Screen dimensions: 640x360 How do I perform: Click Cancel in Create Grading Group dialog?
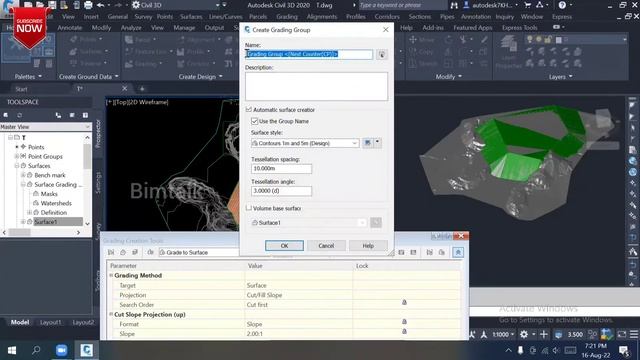(326, 246)
